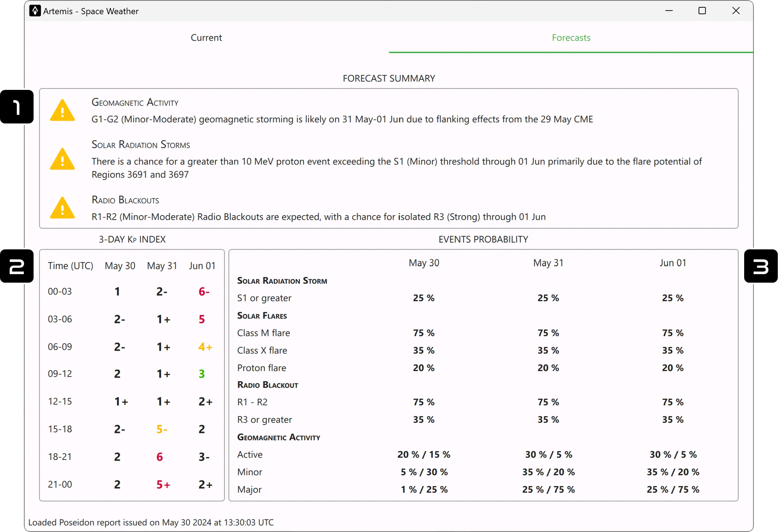778x532 pixels.
Task: Click the Solar Flares section heading
Action: pos(262,315)
